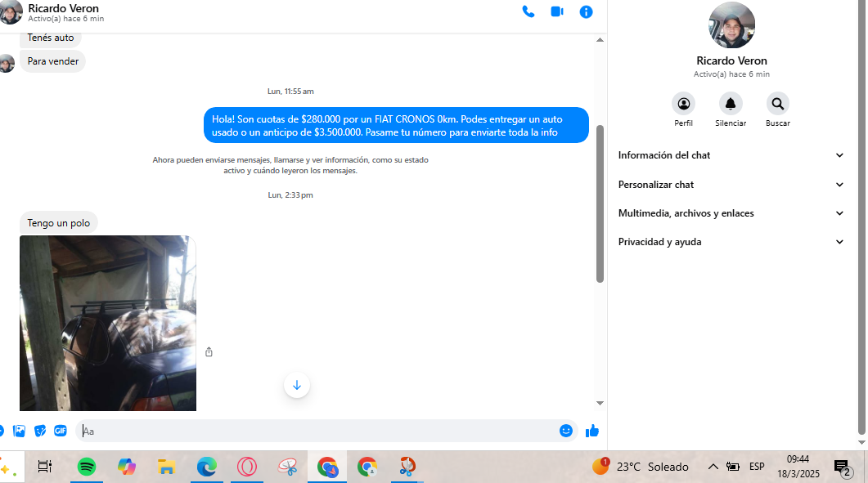This screenshot has height=483, width=868.
Task: Open Spotify from the taskbar
Action: click(x=87, y=467)
